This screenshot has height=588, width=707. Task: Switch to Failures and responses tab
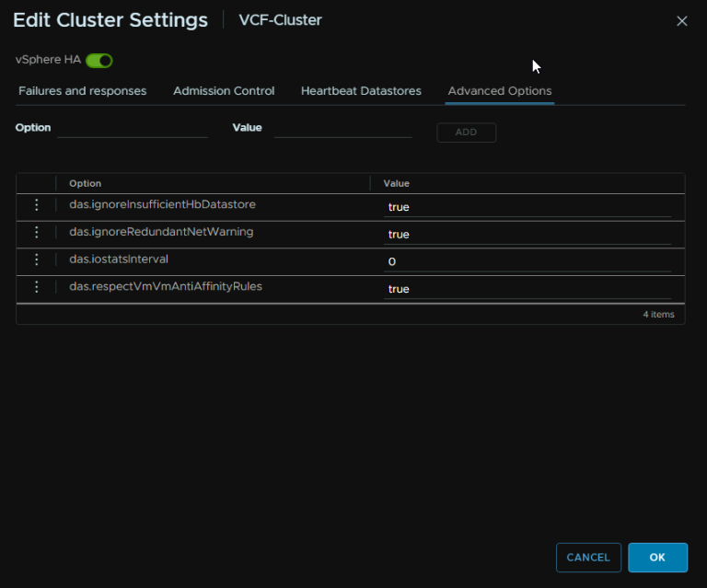tap(83, 91)
